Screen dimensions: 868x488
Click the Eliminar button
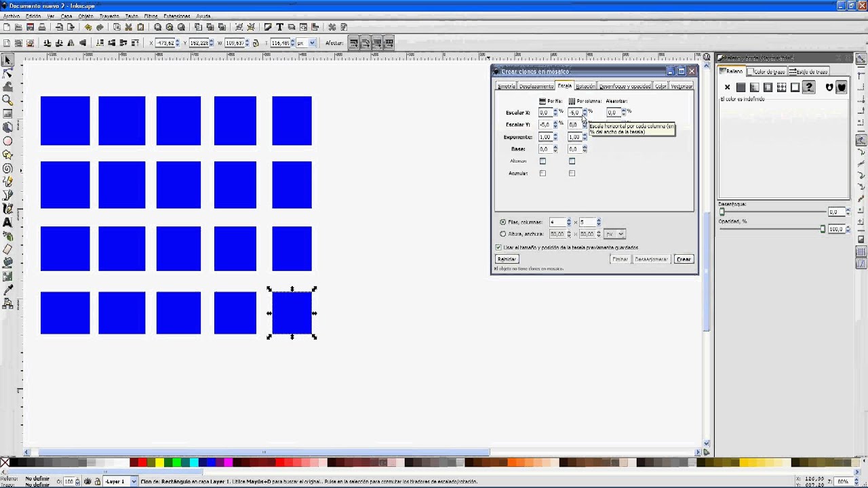click(620, 259)
